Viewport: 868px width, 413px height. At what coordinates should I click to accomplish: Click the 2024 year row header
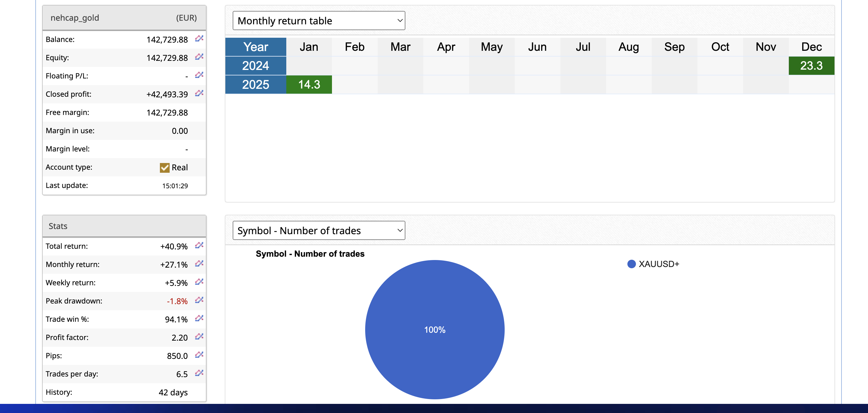pyautogui.click(x=256, y=66)
